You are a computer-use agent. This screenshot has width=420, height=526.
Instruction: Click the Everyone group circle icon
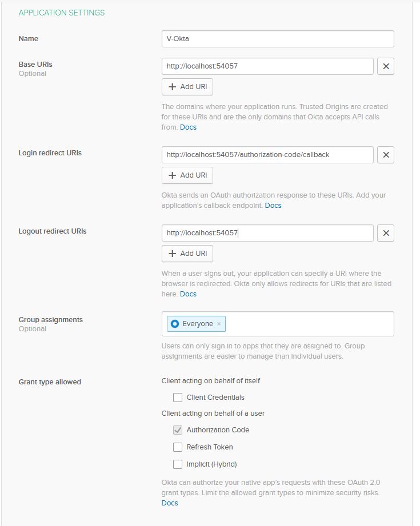175,324
